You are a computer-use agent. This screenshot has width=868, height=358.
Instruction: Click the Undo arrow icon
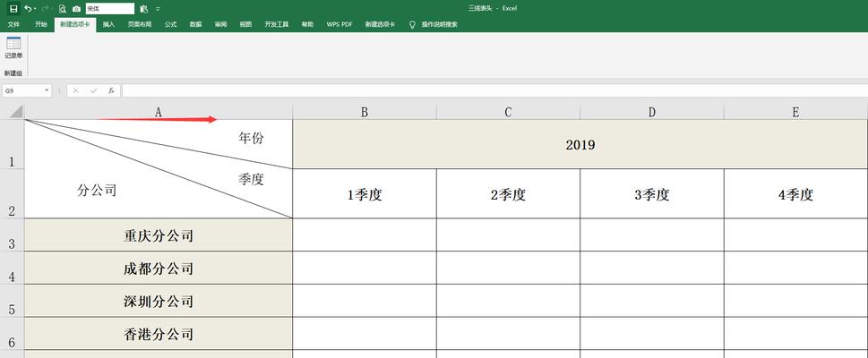[x=28, y=9]
